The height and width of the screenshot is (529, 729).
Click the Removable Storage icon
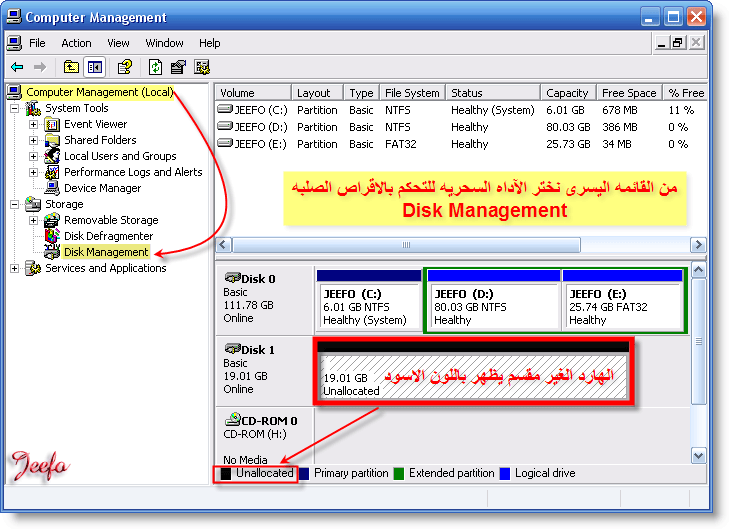[x=52, y=220]
